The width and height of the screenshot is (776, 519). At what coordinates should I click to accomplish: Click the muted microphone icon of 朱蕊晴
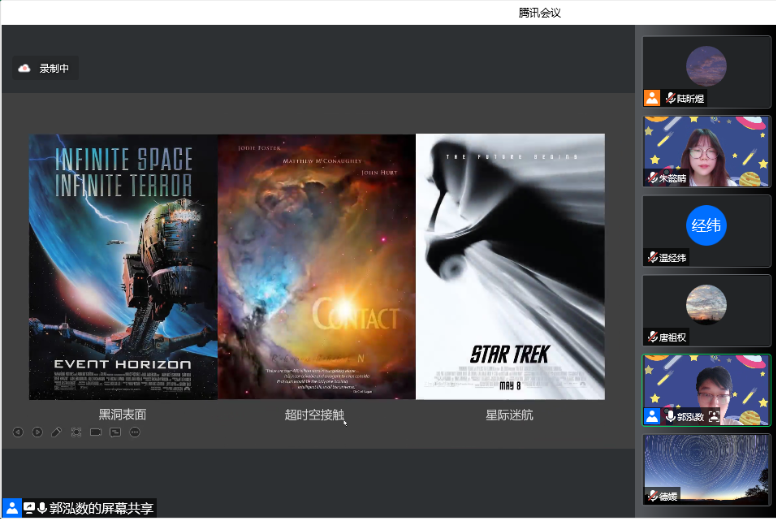[x=653, y=178]
